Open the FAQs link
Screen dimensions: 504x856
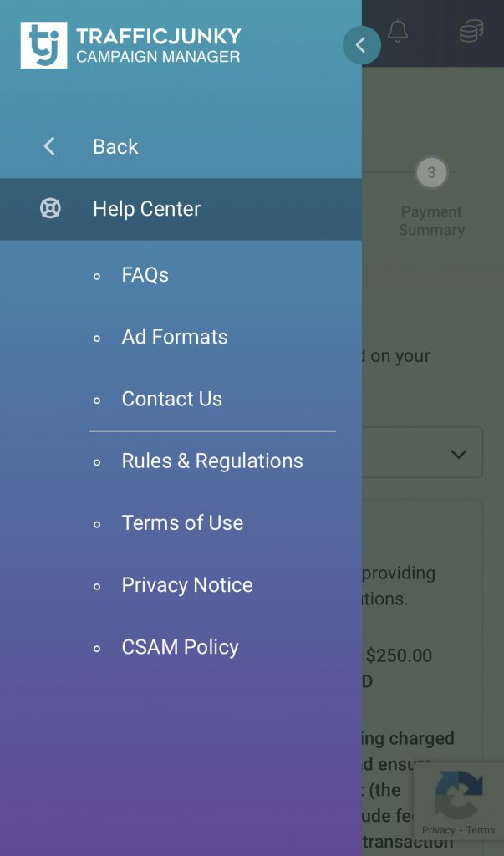pyautogui.click(x=145, y=274)
